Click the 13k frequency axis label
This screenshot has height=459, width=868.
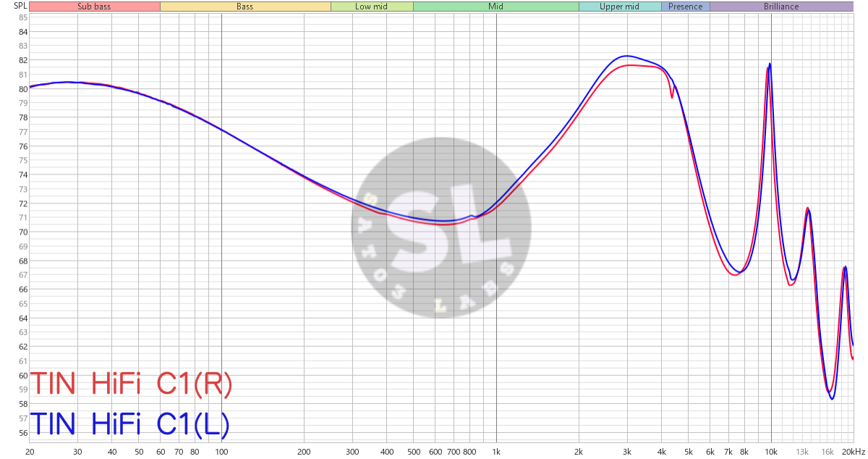(x=802, y=452)
